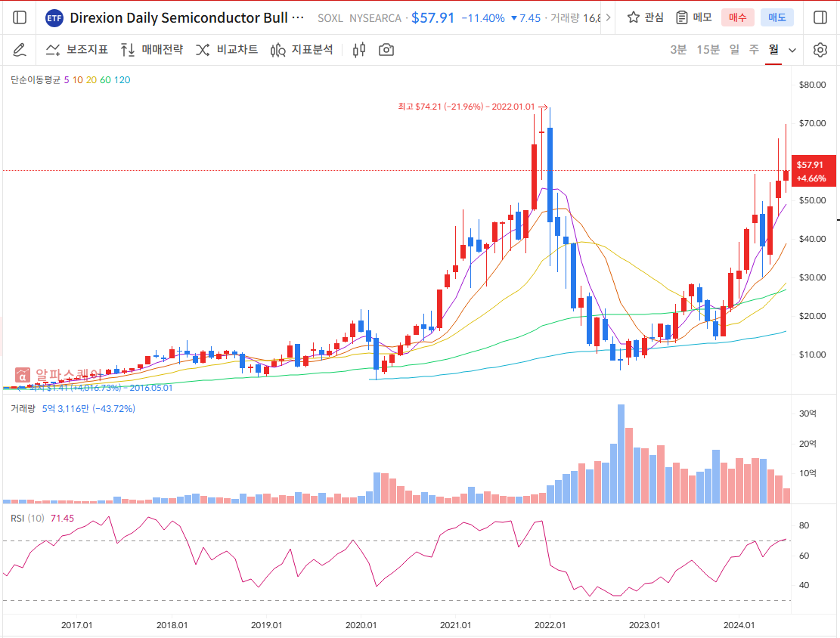Click moving average period 20

tap(91, 80)
